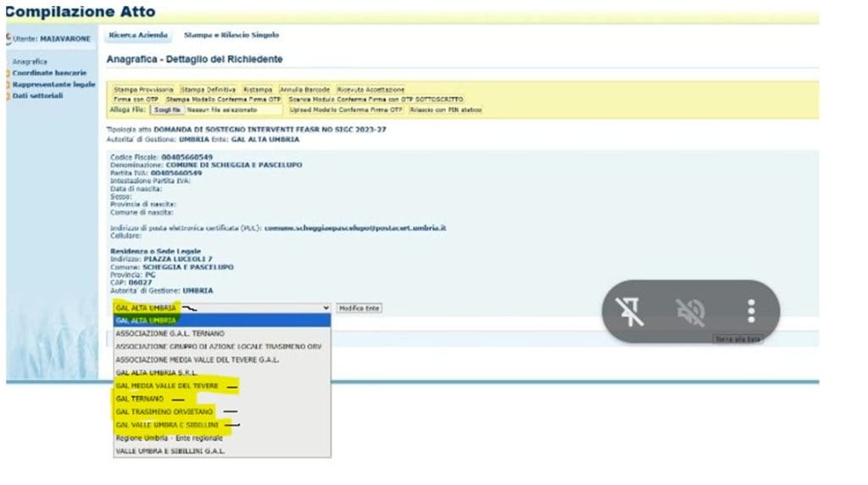Select GAL MEDIA VALLE DEL TEVERE option
868x485 pixels.
167,386
